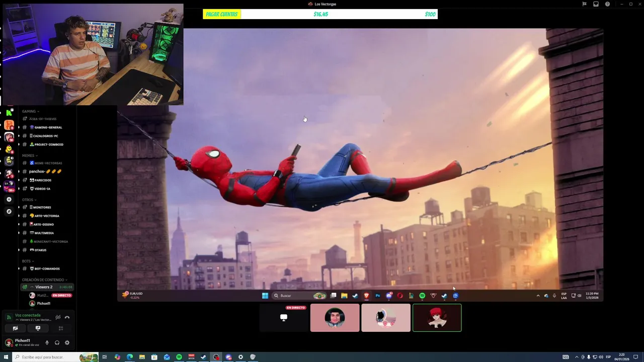Open the Activities button in voice panel
Viewport: 644px width, 362px height.
61,328
